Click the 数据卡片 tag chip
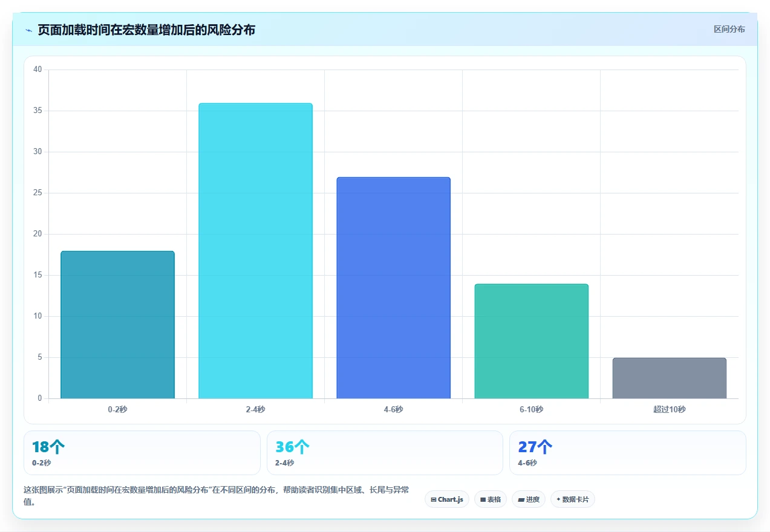 point(573,499)
